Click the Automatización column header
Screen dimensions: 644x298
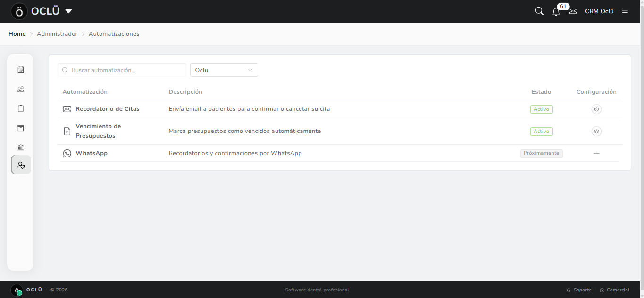85,92
